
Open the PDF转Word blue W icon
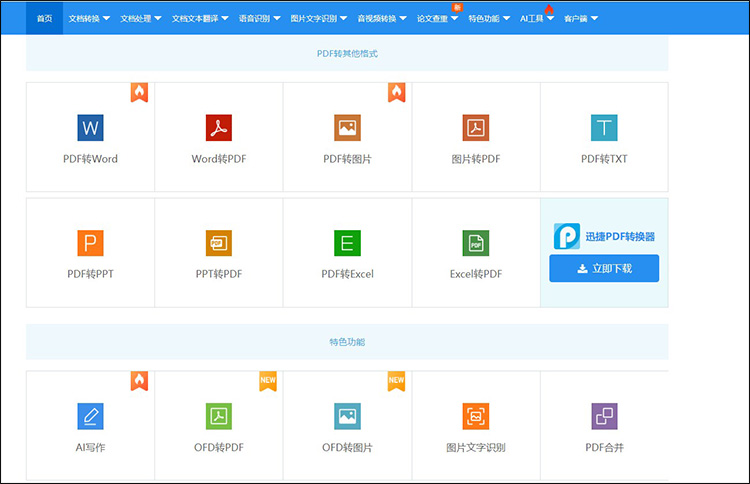click(90, 128)
